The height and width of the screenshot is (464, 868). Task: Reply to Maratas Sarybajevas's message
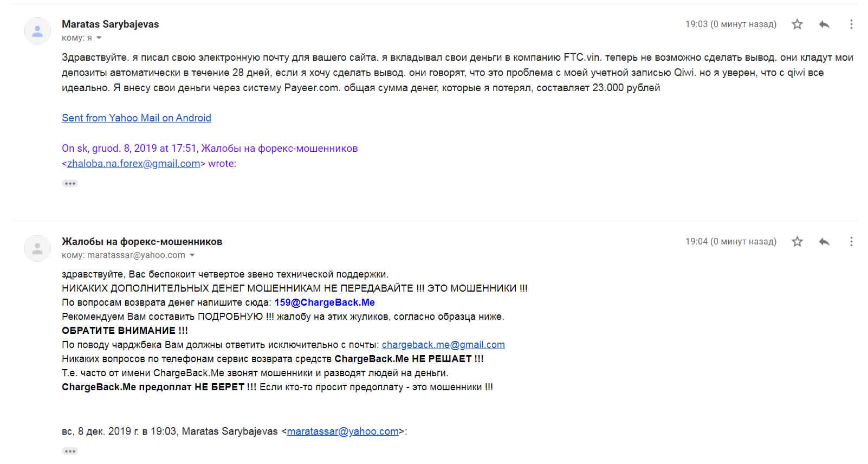pos(824,24)
